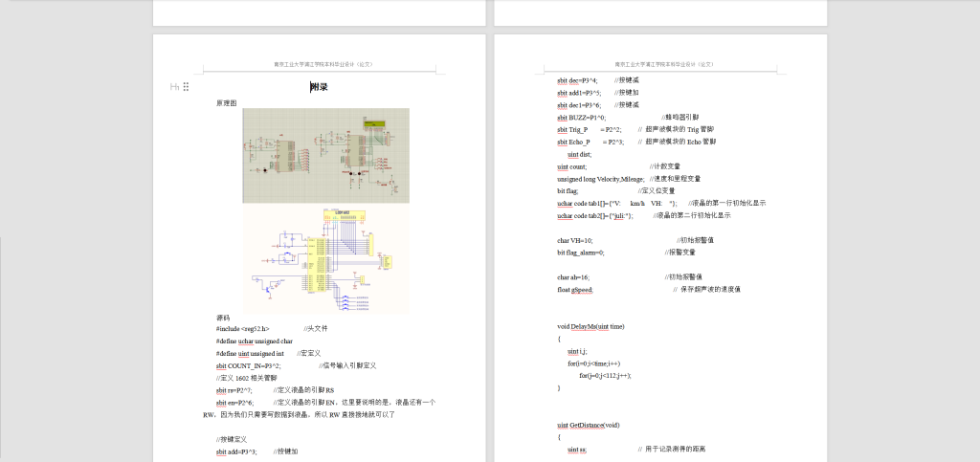Click the 'sbit BUZZ=P1^0;' line
The width and height of the screenshot is (980, 462).
[x=582, y=118]
